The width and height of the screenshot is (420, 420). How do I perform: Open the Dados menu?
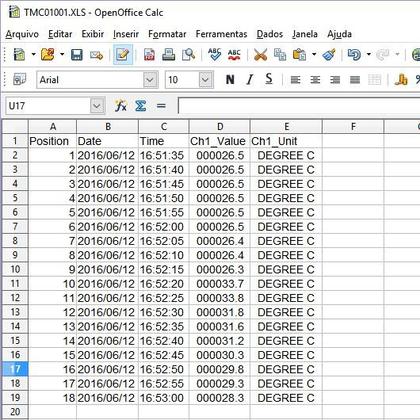(270, 34)
